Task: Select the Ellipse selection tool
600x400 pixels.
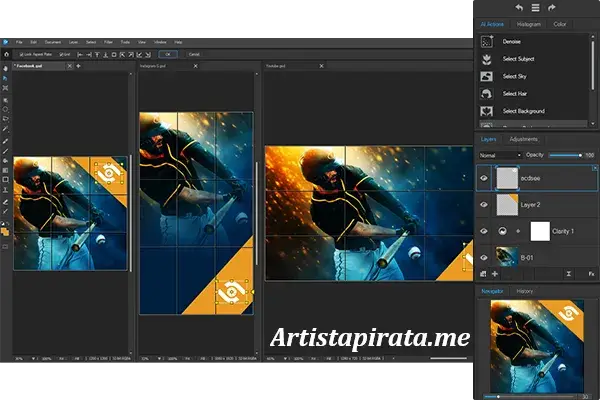Action: tap(5, 109)
